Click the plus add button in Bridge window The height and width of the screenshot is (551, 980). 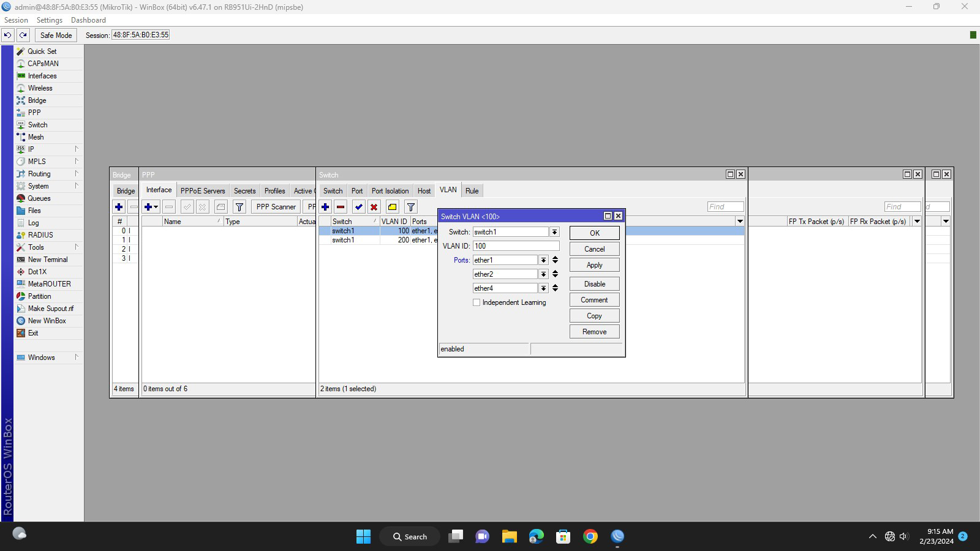point(119,207)
